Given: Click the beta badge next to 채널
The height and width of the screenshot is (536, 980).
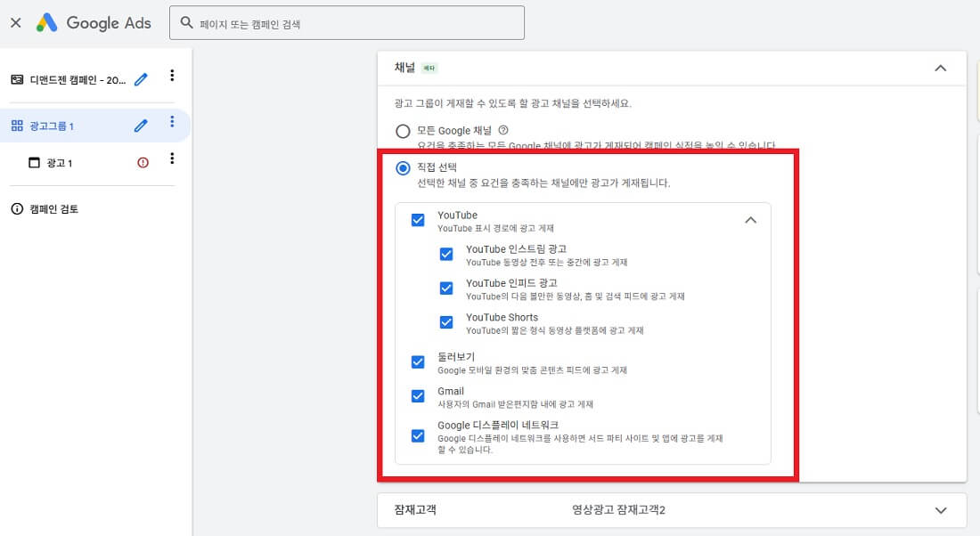Looking at the screenshot, I should point(429,68).
